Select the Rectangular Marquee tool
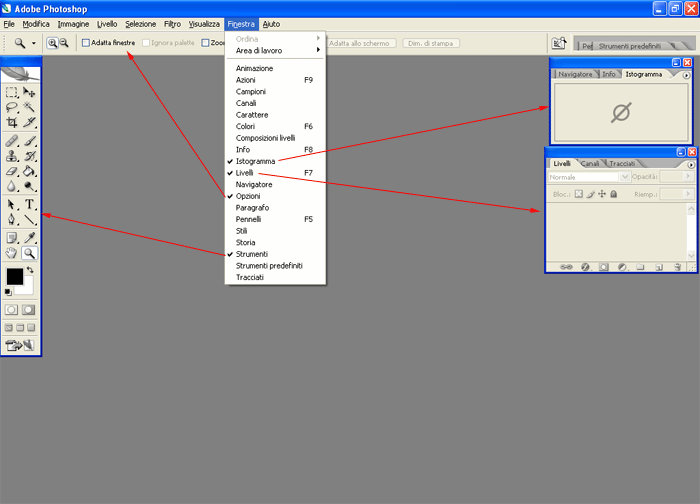This screenshot has height=504, width=700. click(x=12, y=92)
